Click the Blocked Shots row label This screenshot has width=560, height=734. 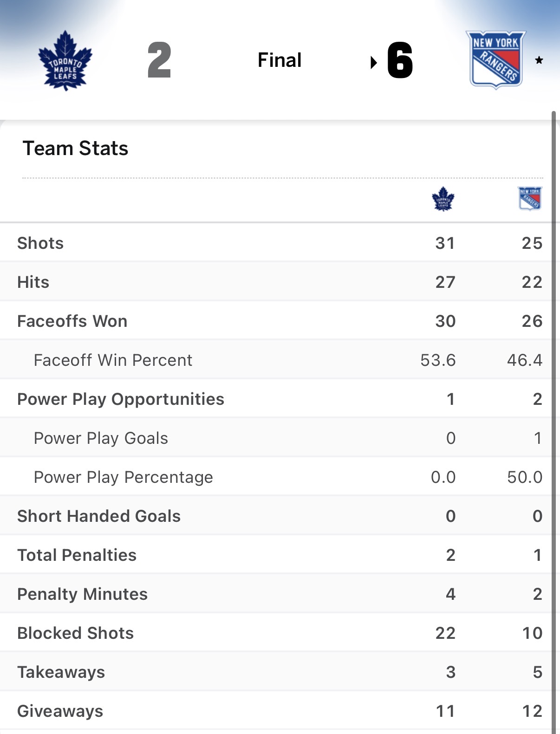(76, 633)
